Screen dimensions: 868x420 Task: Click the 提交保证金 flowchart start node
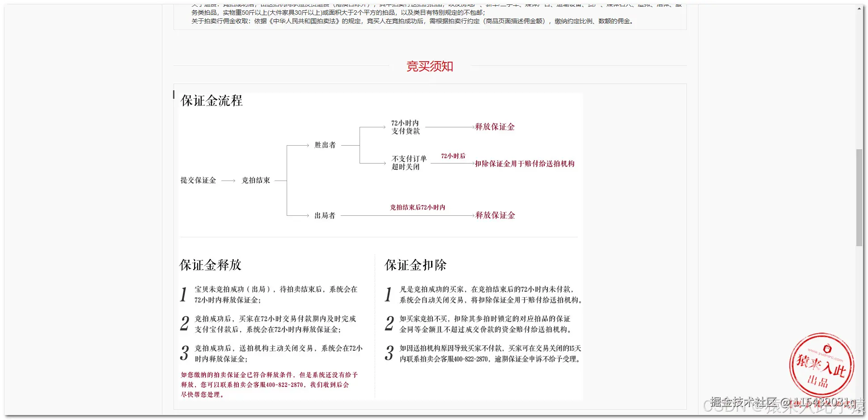click(x=197, y=181)
